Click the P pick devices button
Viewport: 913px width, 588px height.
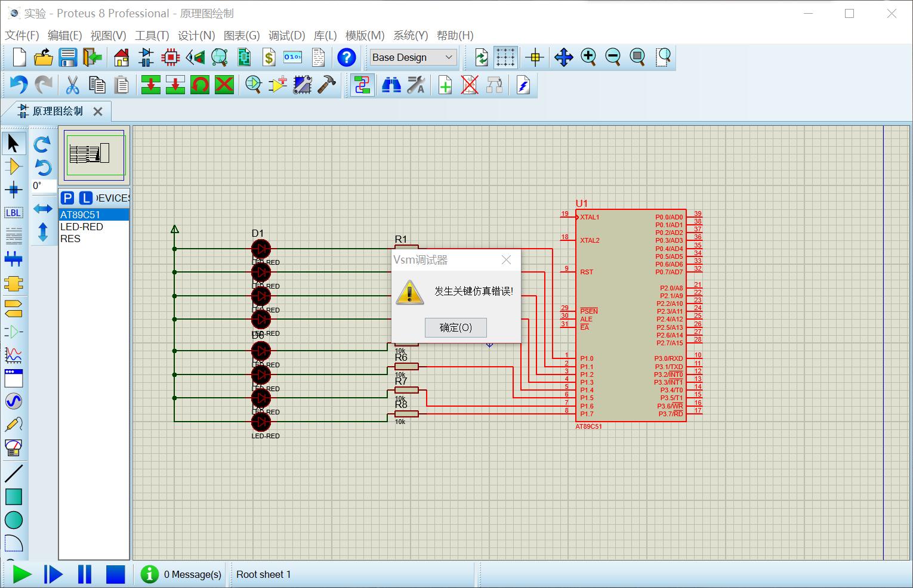(67, 198)
